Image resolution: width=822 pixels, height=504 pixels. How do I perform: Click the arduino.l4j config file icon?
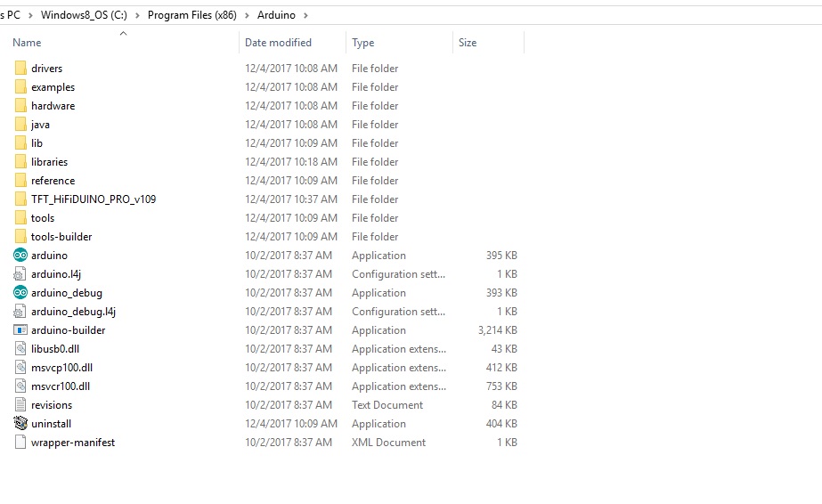point(20,274)
